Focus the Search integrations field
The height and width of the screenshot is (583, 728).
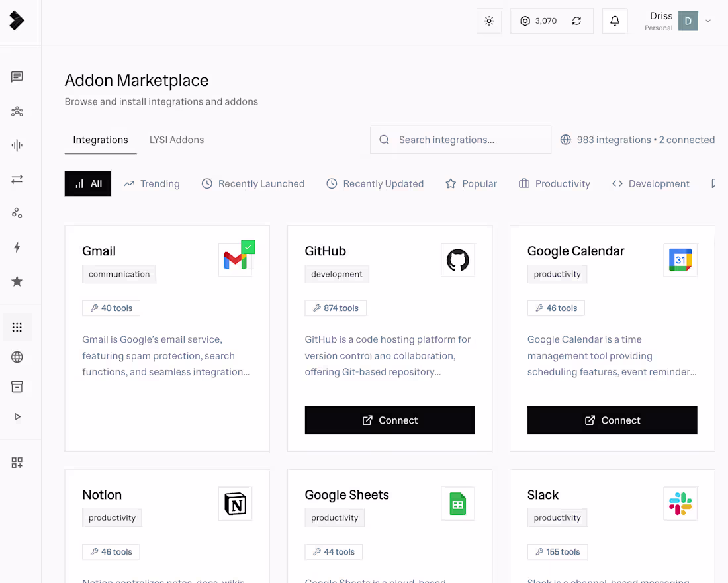[461, 140]
